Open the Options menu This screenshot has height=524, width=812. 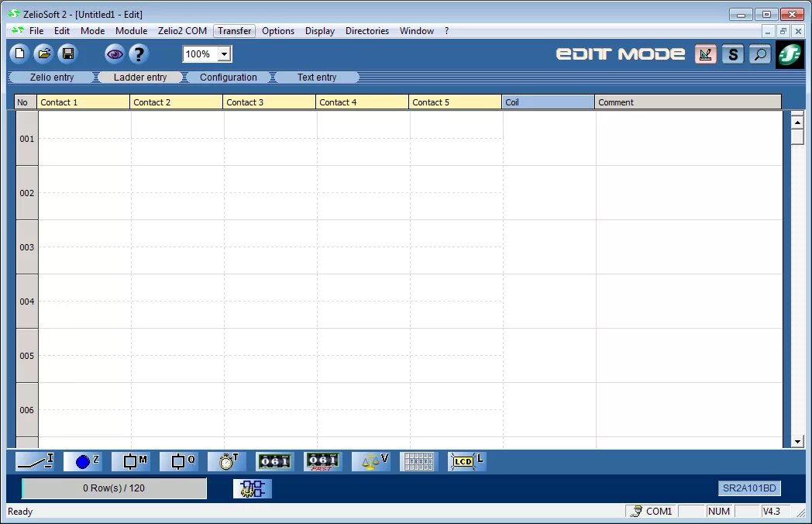pyautogui.click(x=278, y=30)
